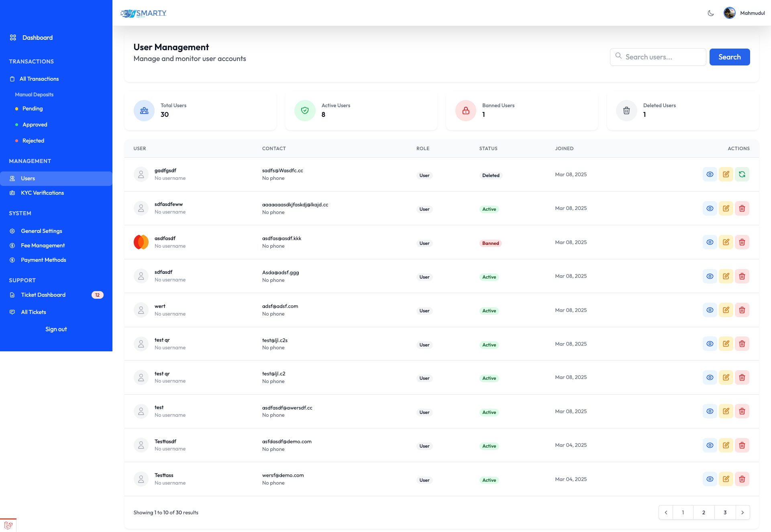Click the delete icon for user wert
The height and width of the screenshot is (532, 771).
point(742,310)
